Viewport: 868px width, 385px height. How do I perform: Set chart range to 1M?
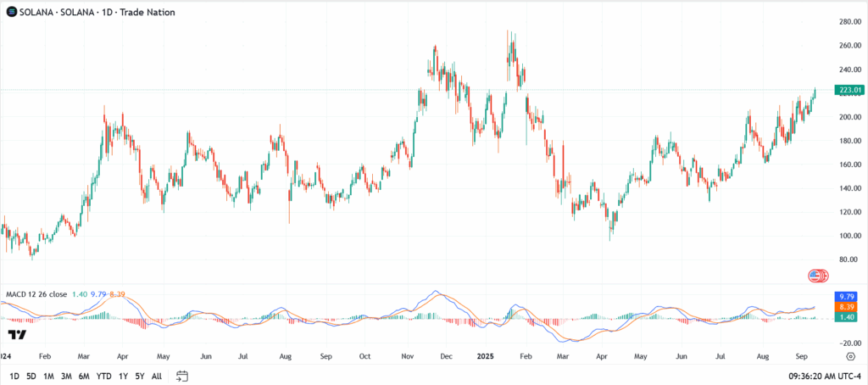tap(49, 375)
